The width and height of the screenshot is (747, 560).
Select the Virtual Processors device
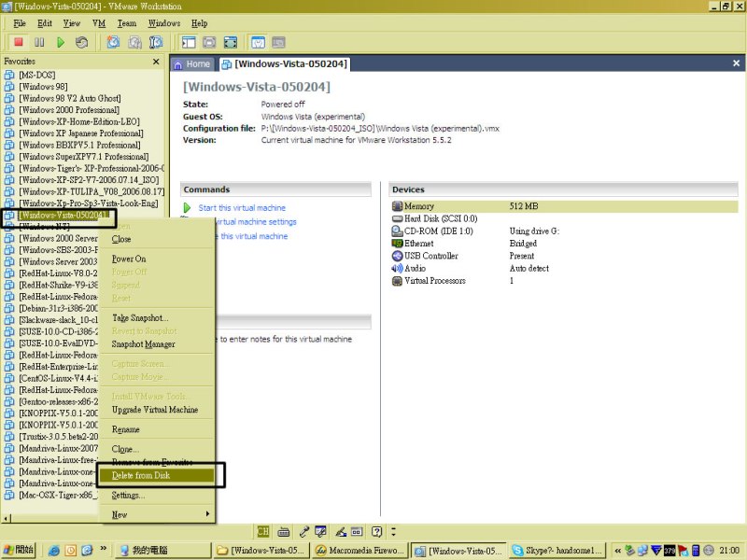pos(429,281)
